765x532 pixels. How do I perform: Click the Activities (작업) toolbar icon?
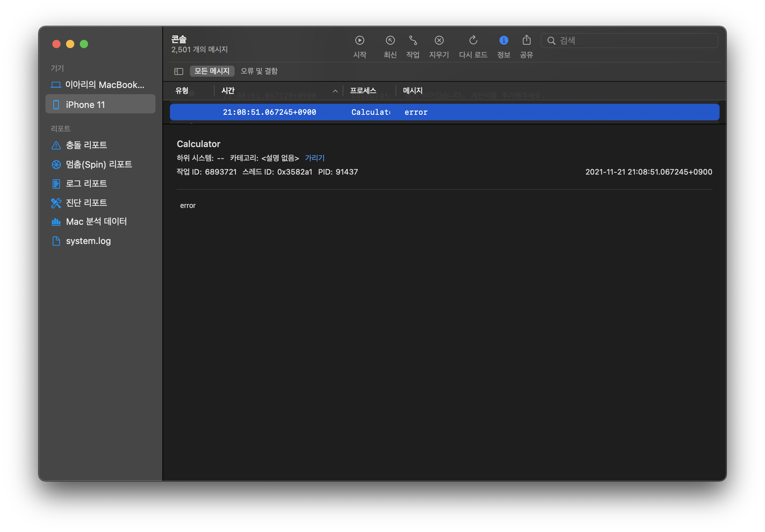tap(413, 41)
